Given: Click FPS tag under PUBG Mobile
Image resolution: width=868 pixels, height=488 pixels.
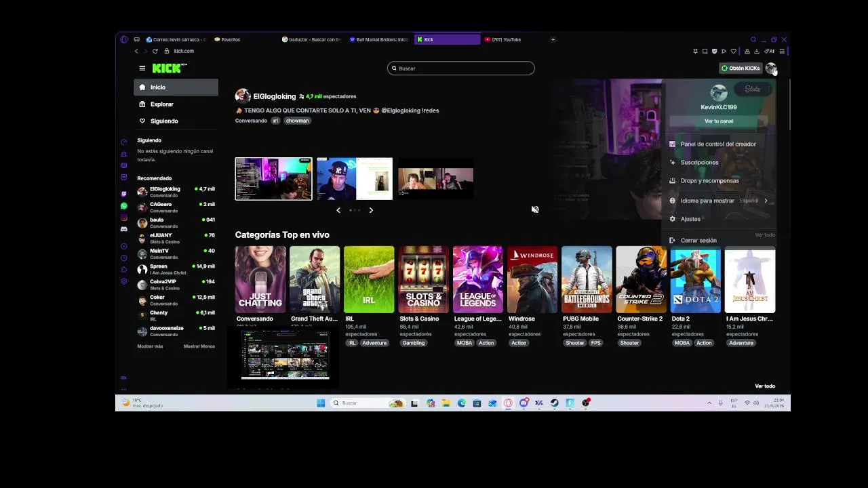Looking at the screenshot, I should click(595, 343).
